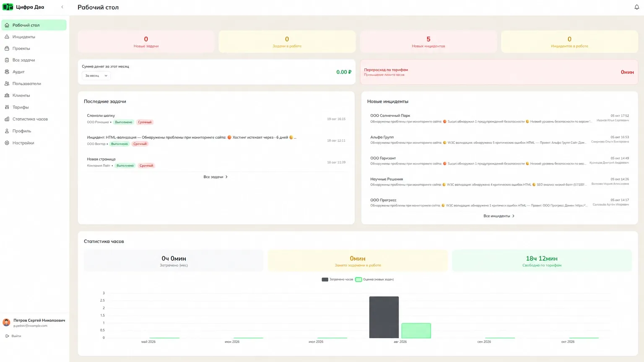Open the ООО Солнечный Парк incident
The image size is (644, 362).
click(499, 119)
